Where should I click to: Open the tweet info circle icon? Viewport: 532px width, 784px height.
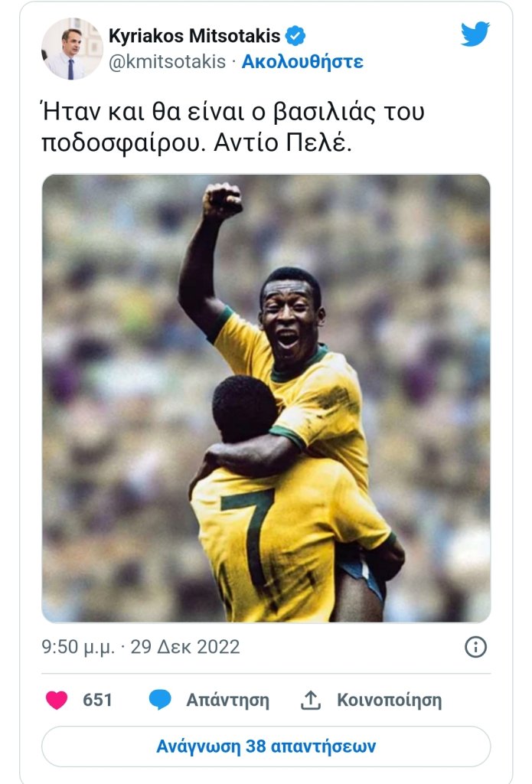[x=475, y=646]
